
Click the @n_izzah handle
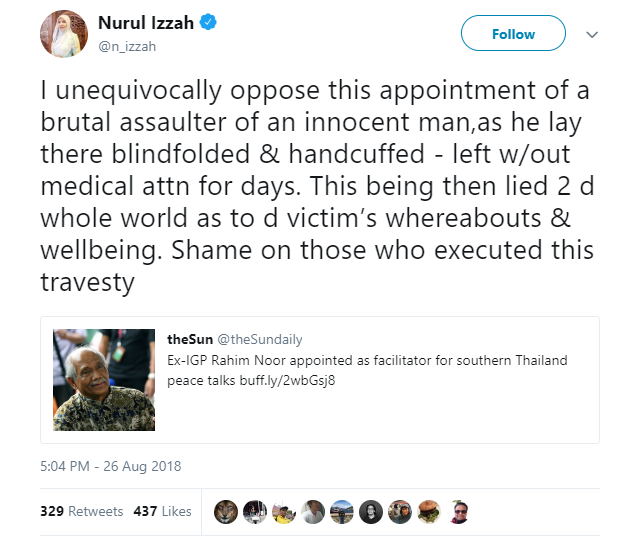coord(129,44)
